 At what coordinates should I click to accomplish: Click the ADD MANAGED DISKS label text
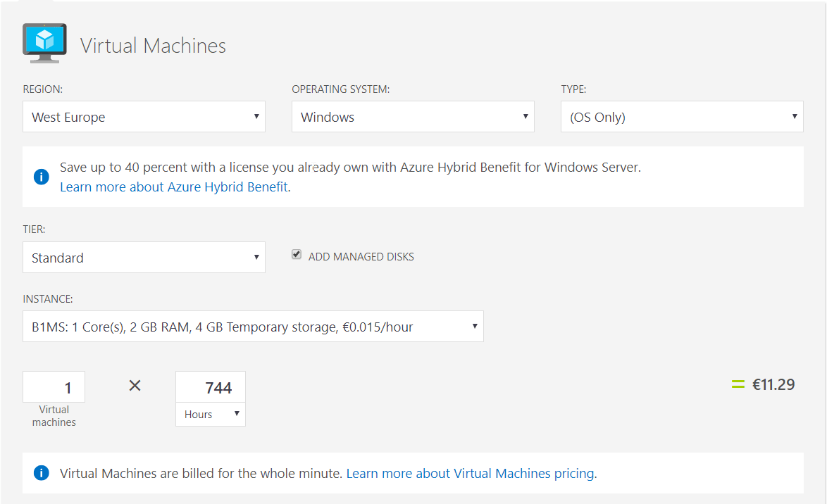[361, 257]
